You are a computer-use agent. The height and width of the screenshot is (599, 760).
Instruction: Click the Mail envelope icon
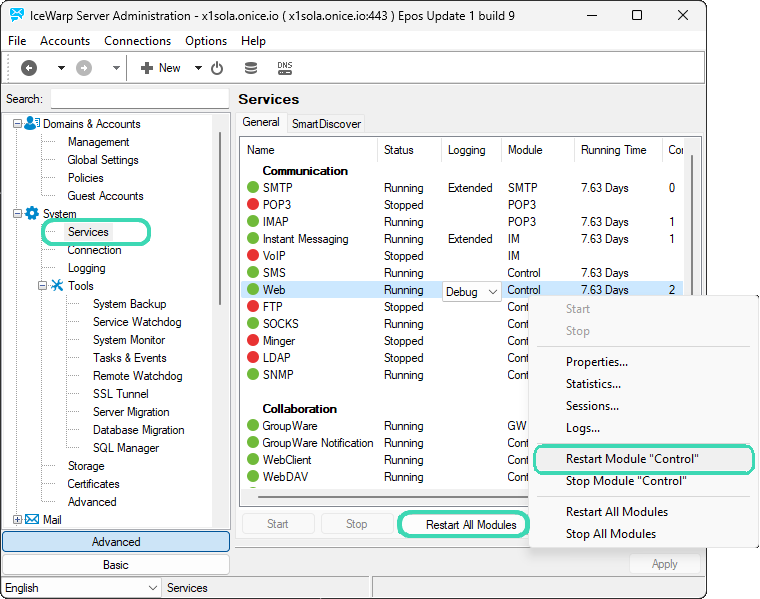pyautogui.click(x=32, y=520)
